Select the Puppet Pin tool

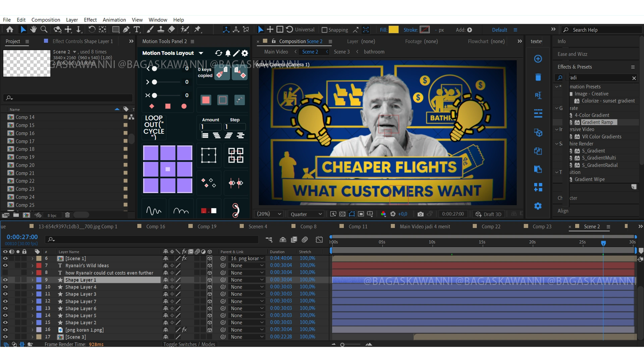click(198, 29)
